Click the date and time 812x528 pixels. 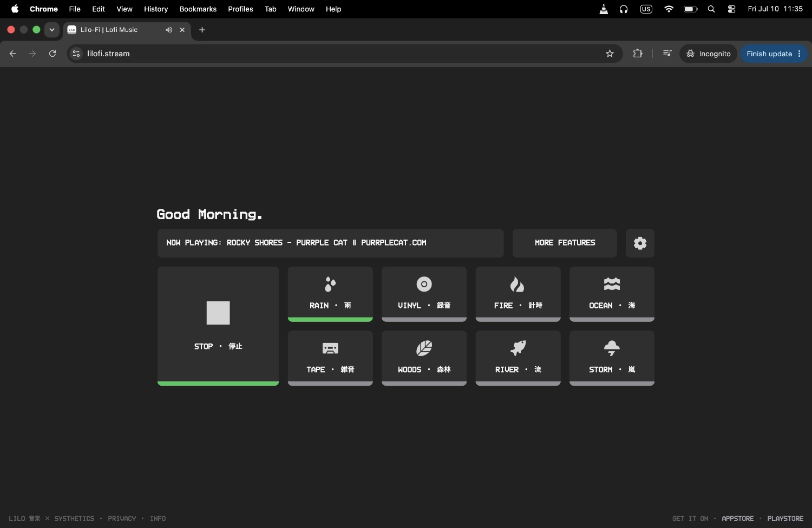[775, 9]
